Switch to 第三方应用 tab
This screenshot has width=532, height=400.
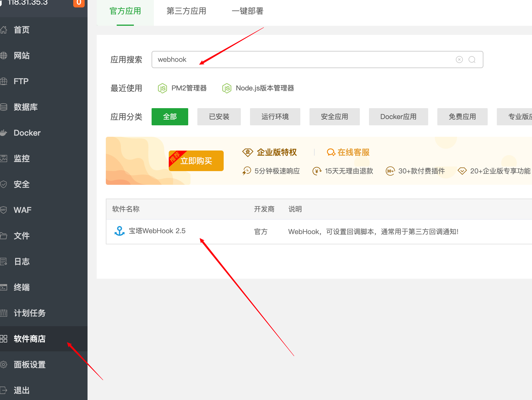[186, 11]
